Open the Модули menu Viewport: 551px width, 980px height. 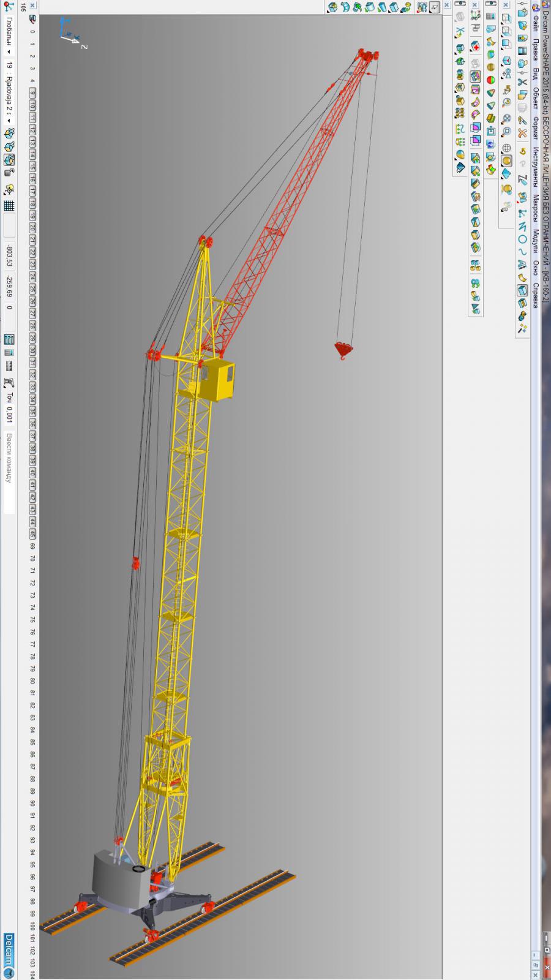535,241
